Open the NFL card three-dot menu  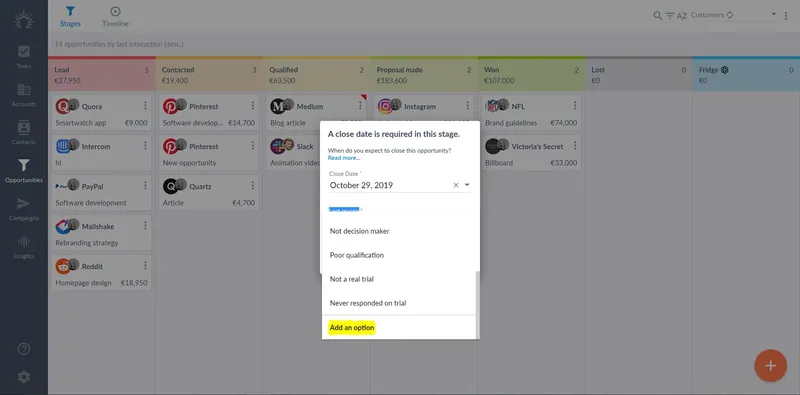click(575, 106)
